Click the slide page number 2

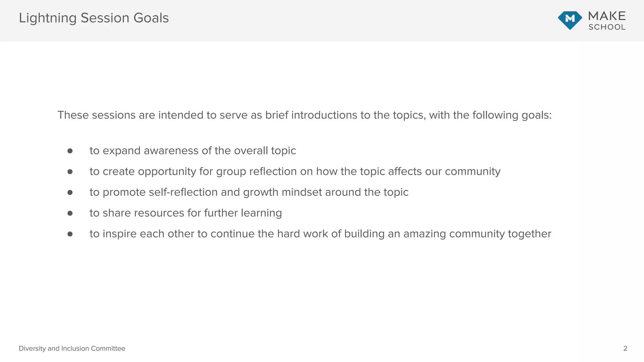625,348
